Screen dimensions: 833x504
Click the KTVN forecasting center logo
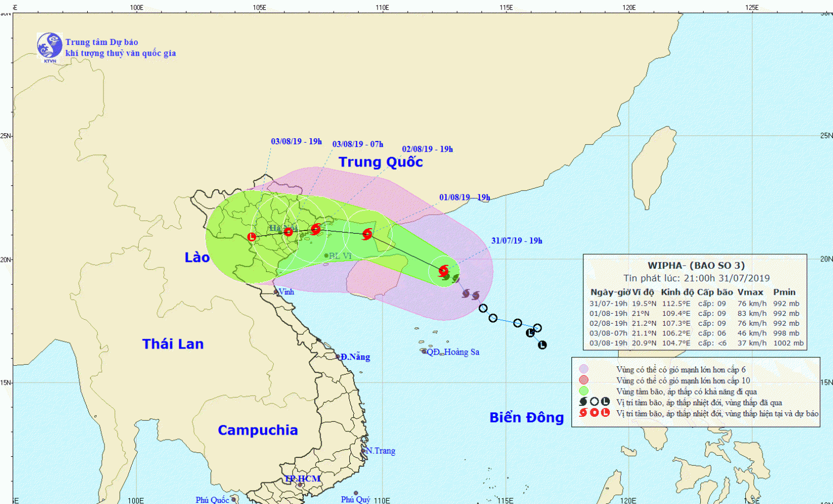tap(49, 47)
